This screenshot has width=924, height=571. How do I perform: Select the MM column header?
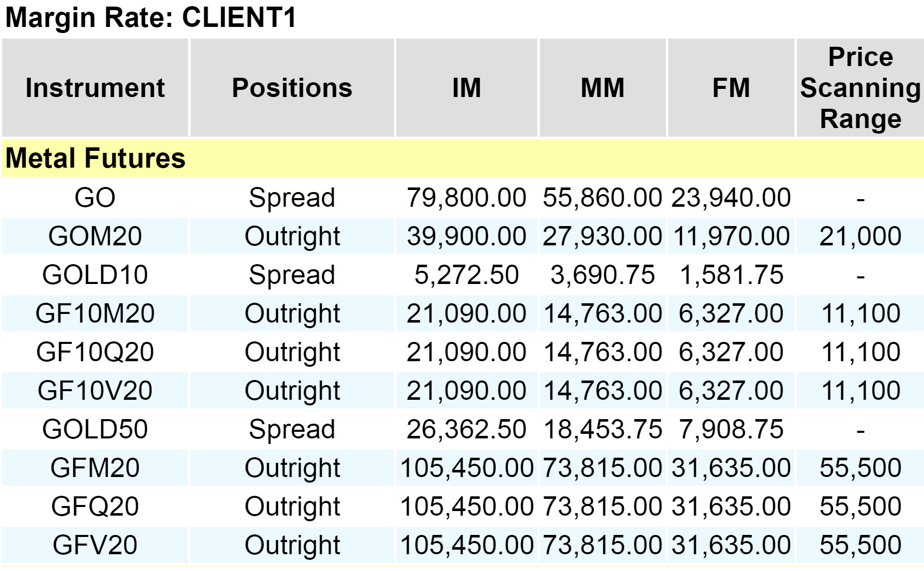coord(602,88)
